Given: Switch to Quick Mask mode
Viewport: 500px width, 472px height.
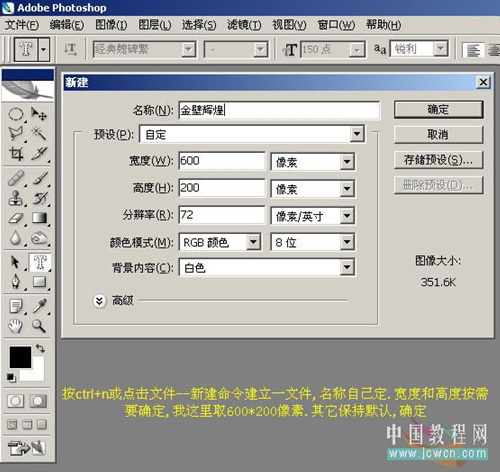Looking at the screenshot, I should tap(38, 401).
